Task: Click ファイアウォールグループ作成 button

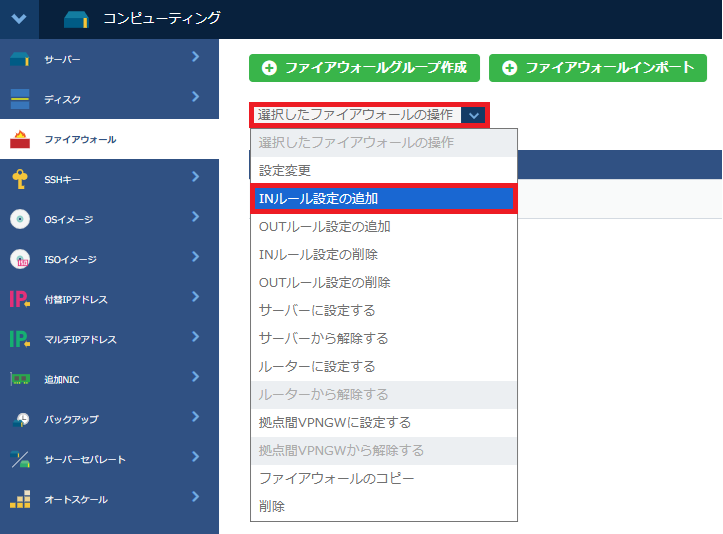Action: [x=365, y=68]
